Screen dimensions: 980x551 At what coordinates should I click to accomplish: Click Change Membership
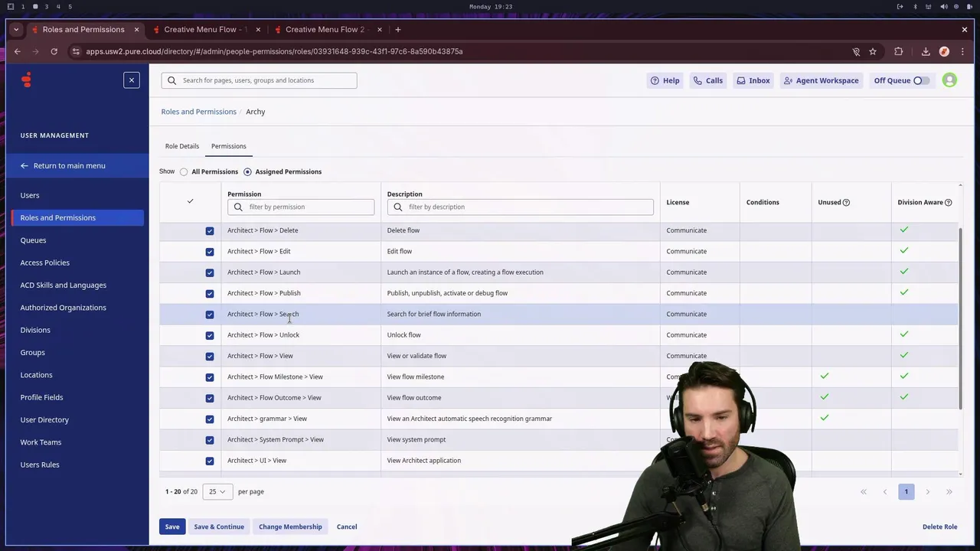pos(290,527)
